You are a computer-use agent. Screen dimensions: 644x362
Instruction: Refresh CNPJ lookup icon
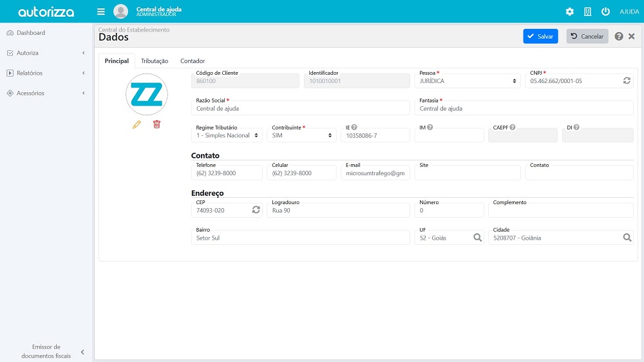(x=627, y=81)
